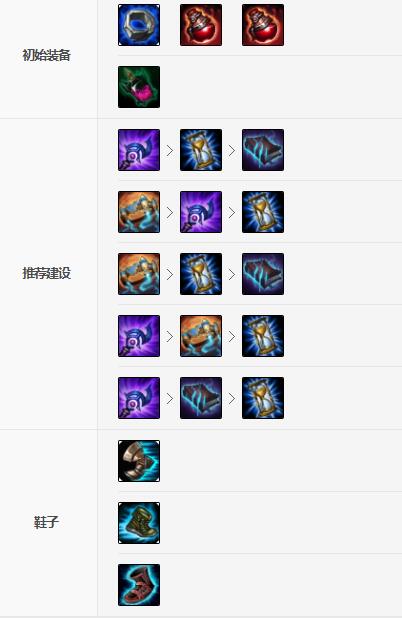This screenshot has width=402, height=618.
Task: Click the 鞋子 section label
Action: [47, 523]
